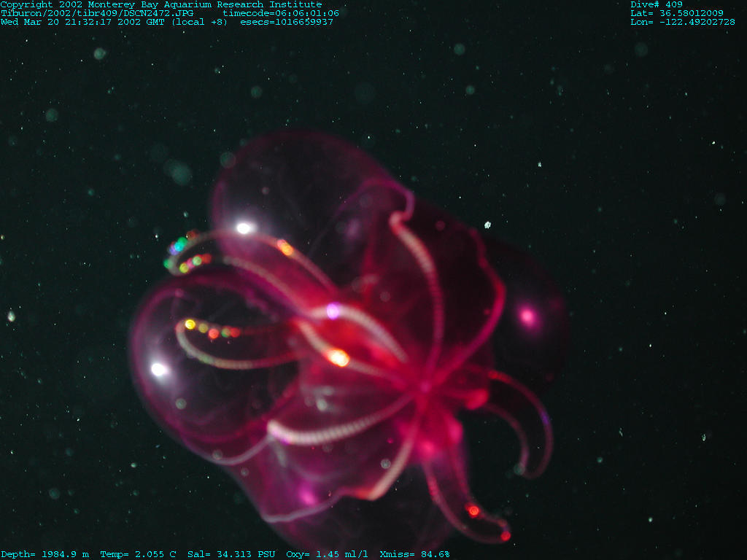Click the white glare spot on lower-left lobe
Viewport: 747px width, 560px height.
tap(159, 370)
